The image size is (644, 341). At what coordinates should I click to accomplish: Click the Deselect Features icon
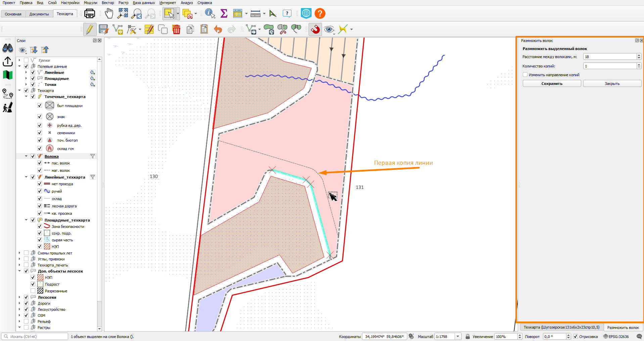tap(187, 14)
